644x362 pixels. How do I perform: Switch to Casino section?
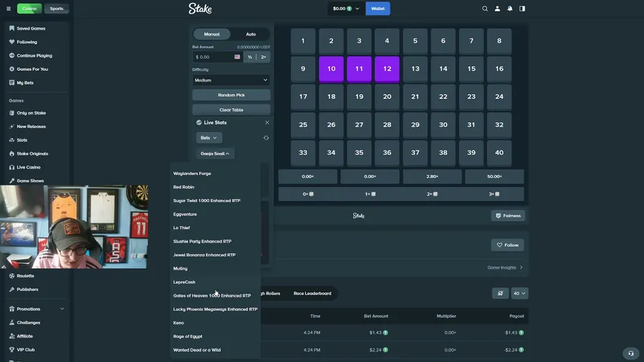pyautogui.click(x=29, y=8)
